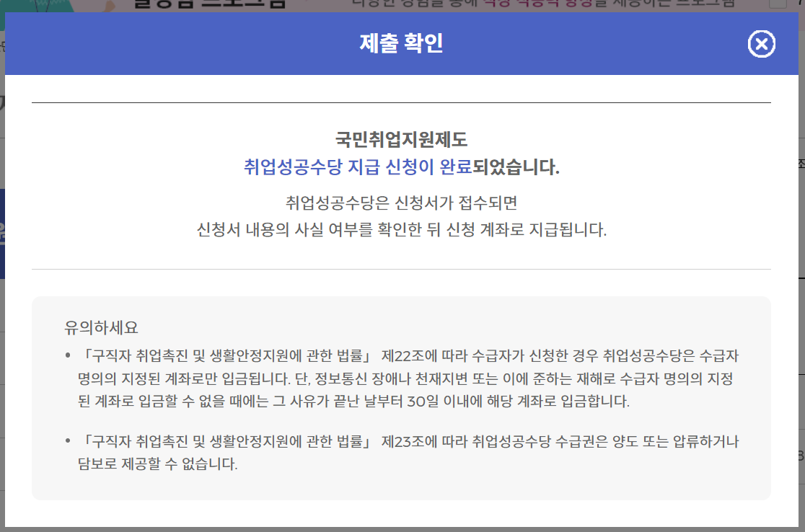Click the sentence about 신청 계좌로 지급됩니다
Image resolution: width=805 pixels, height=532 pixels.
[x=401, y=229]
